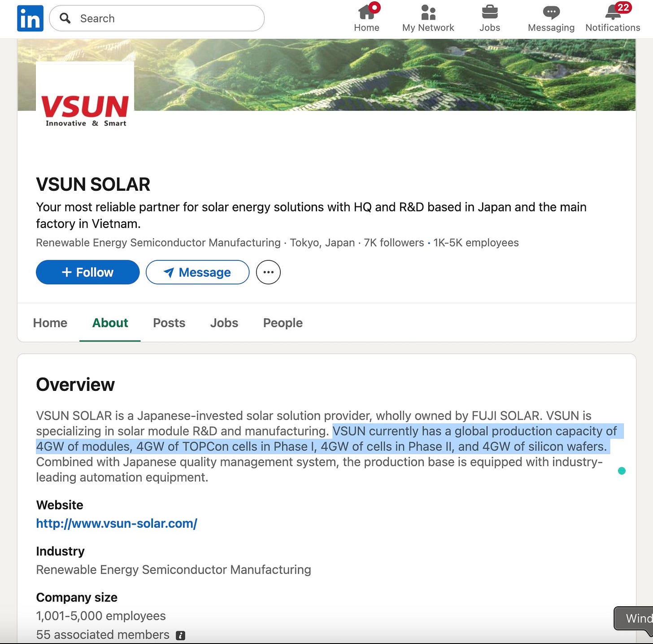Open the more options ellipsis button

(268, 272)
